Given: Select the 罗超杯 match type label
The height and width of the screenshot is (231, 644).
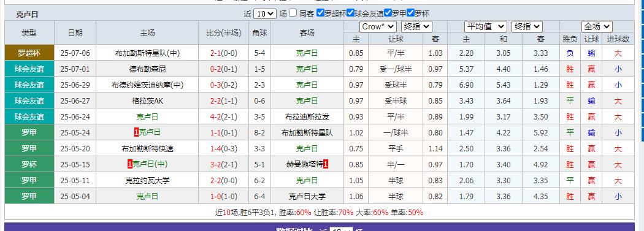Looking at the screenshot, I should click(x=29, y=53).
